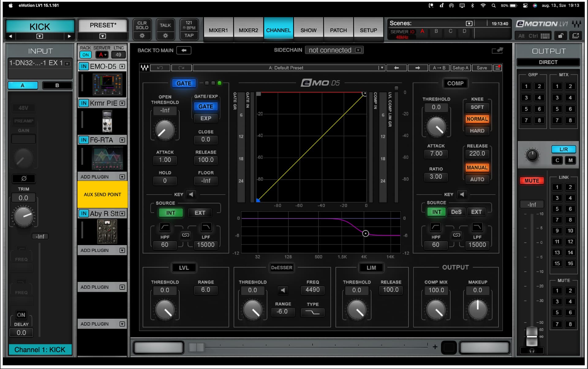Open the first ADD PLUGIN slot dropdown

(x=122, y=177)
